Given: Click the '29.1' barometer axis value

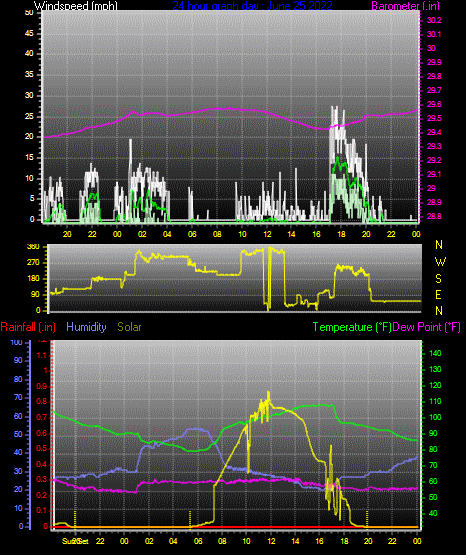Looking at the screenshot, I should click(434, 174).
